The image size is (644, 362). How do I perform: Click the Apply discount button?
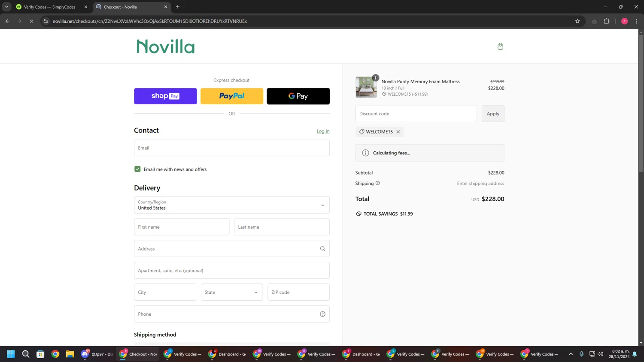tap(493, 114)
